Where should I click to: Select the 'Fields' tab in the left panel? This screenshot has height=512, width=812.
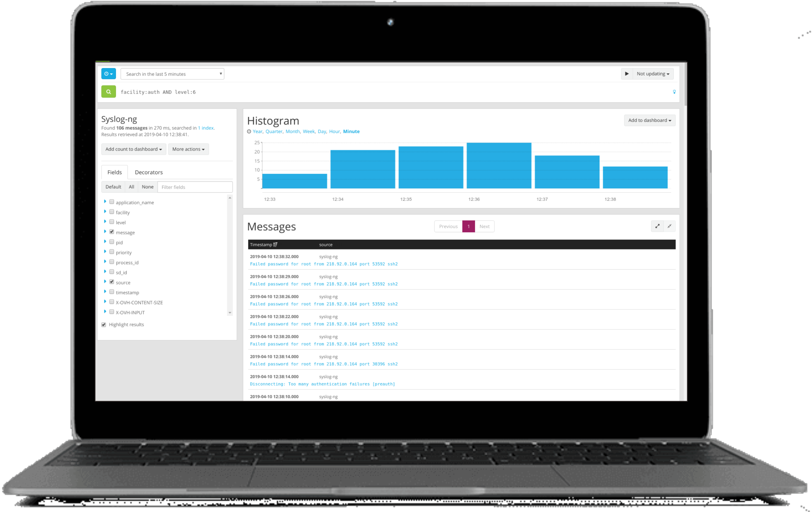(x=115, y=172)
